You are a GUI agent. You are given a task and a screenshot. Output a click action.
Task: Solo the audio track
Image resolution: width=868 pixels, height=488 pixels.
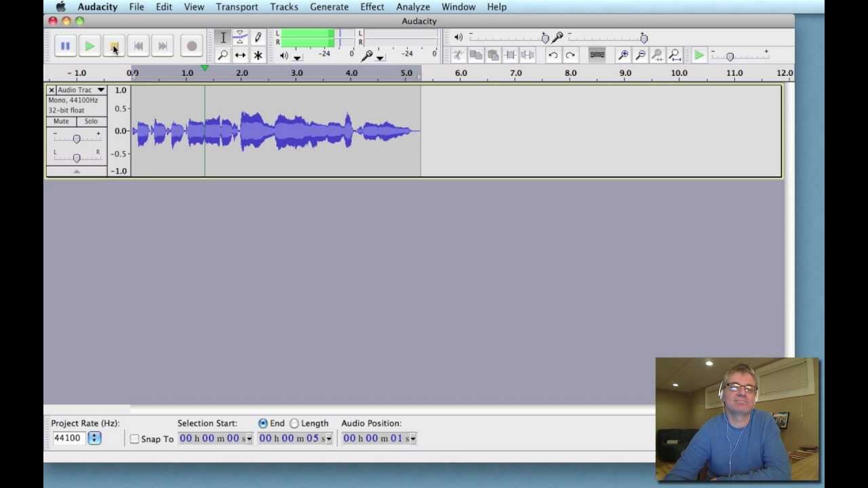click(x=91, y=121)
